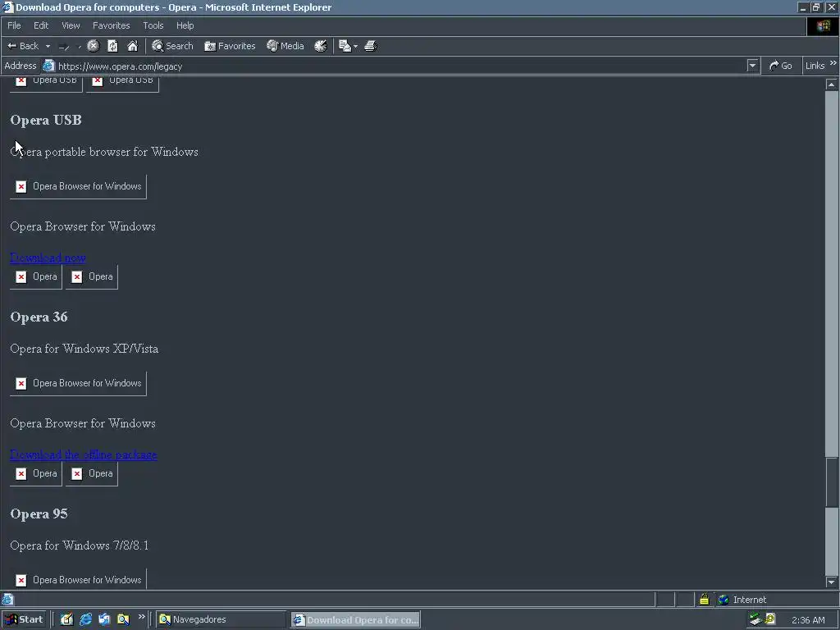Click the page icon beside the URL
Image resolution: width=840 pixels, height=630 pixels.
48,66
